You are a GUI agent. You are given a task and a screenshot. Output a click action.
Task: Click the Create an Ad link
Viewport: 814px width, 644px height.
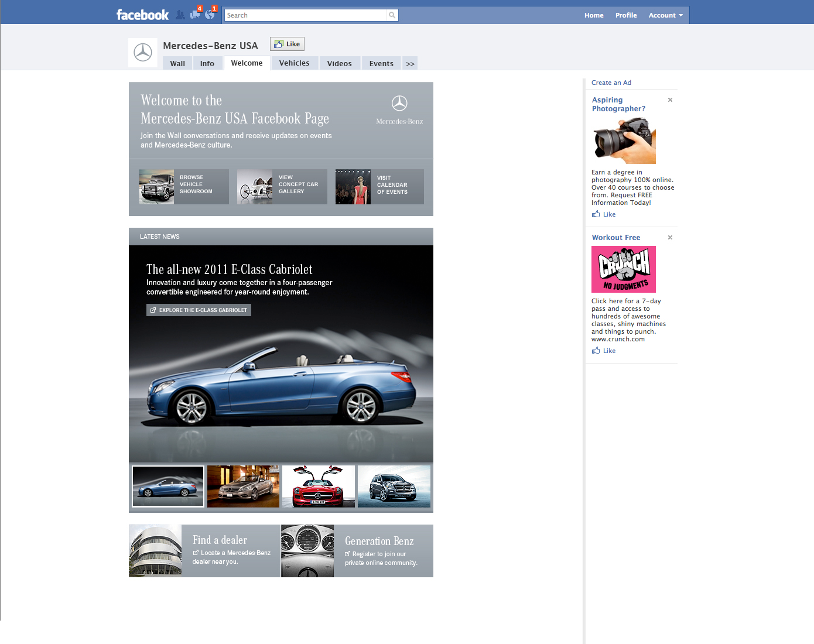[x=611, y=83]
